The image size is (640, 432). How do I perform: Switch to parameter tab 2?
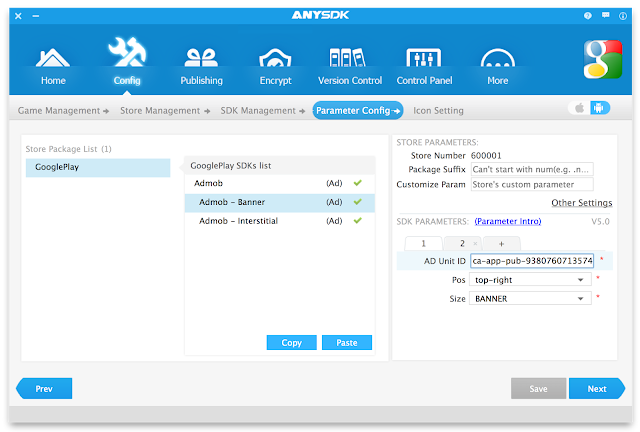point(462,244)
